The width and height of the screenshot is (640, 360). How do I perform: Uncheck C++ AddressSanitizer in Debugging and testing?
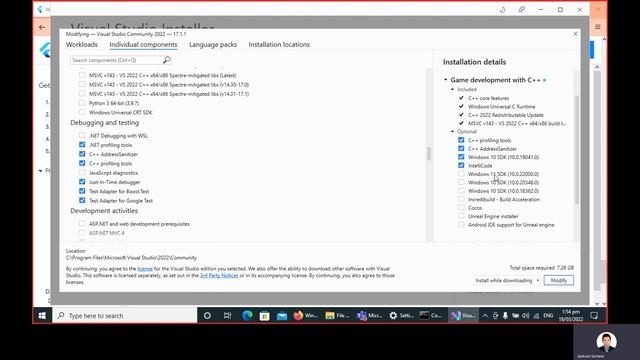(82, 154)
